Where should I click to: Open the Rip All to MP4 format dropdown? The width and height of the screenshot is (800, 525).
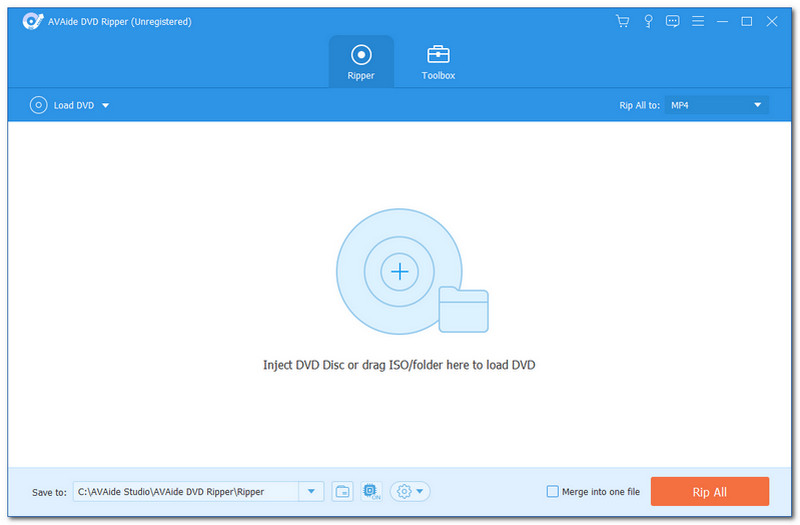point(716,105)
